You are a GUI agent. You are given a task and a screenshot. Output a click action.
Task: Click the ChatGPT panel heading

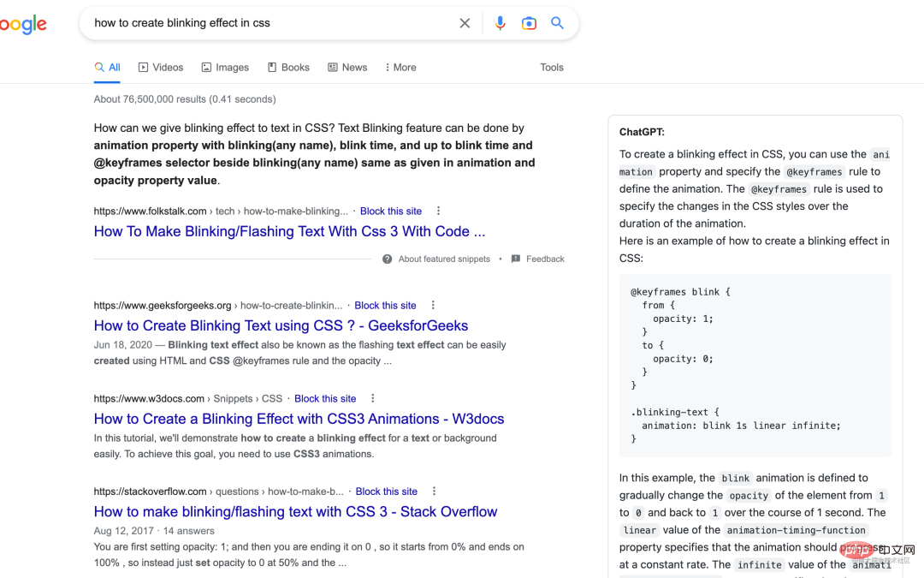click(642, 132)
